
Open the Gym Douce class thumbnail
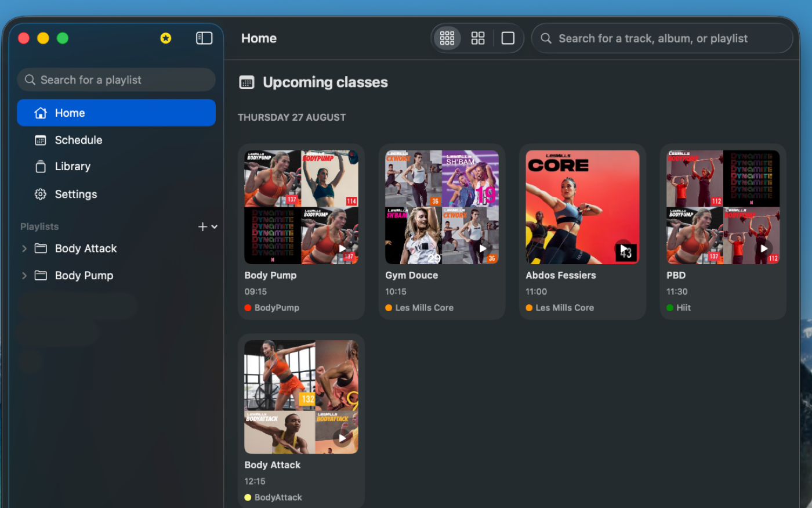[x=442, y=207]
